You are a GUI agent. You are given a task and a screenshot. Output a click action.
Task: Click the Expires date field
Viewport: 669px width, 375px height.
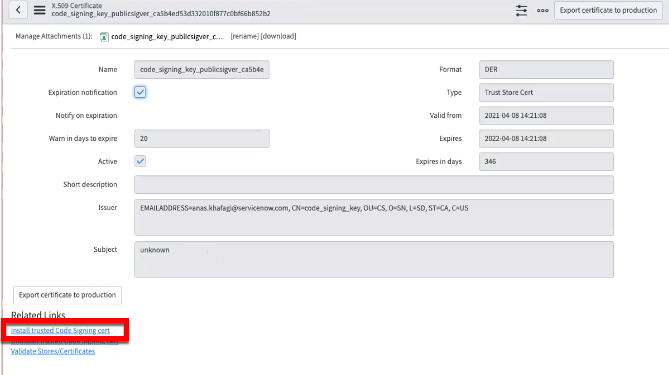[546, 139]
